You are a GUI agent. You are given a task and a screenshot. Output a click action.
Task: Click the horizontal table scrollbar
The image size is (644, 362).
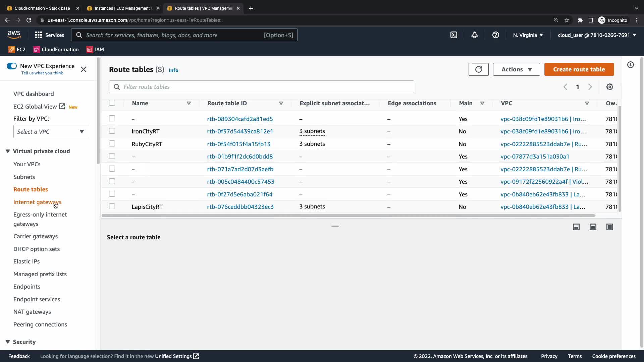coord(348,216)
